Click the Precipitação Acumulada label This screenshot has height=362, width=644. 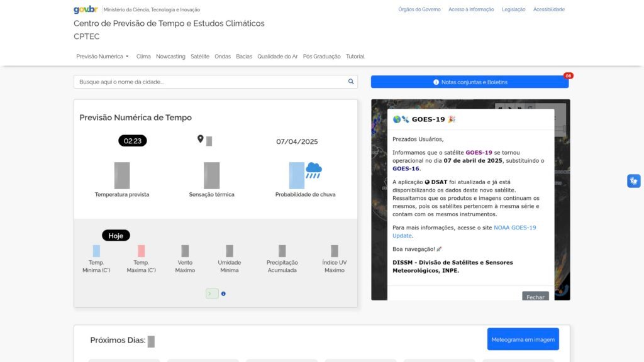coord(282,266)
